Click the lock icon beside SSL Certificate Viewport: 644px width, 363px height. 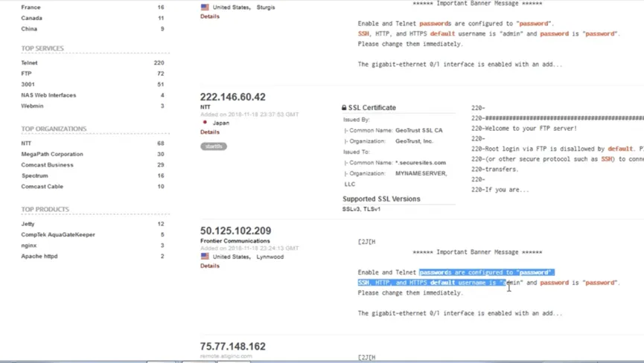coord(344,107)
